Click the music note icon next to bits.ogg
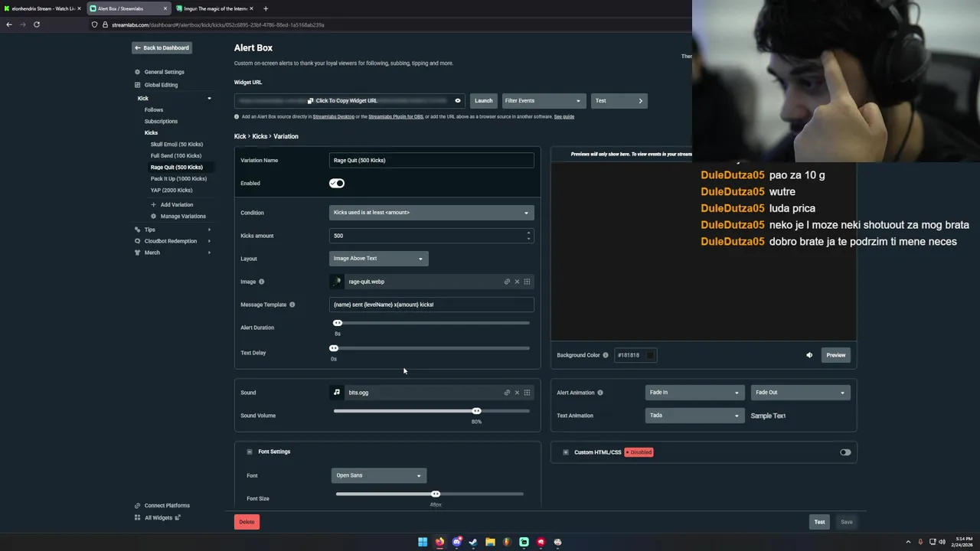 coord(336,393)
